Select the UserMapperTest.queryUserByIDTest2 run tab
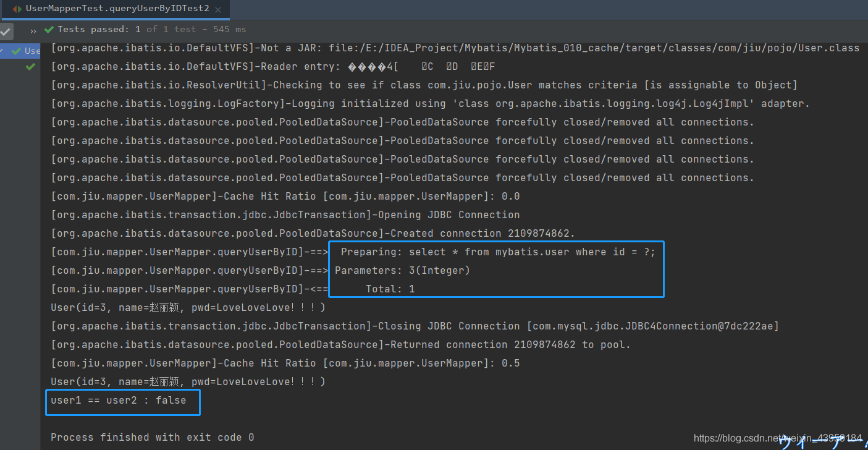The height and width of the screenshot is (450, 868). (x=116, y=9)
